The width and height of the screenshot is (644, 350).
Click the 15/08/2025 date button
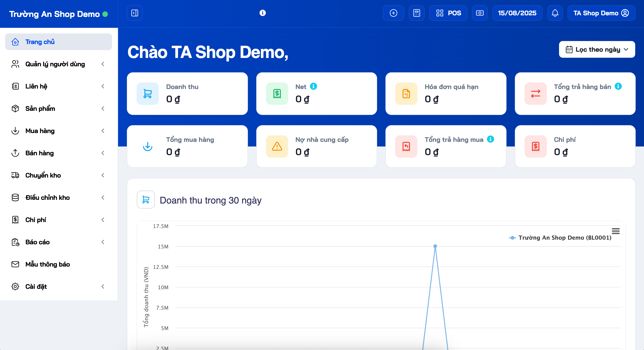click(x=517, y=13)
